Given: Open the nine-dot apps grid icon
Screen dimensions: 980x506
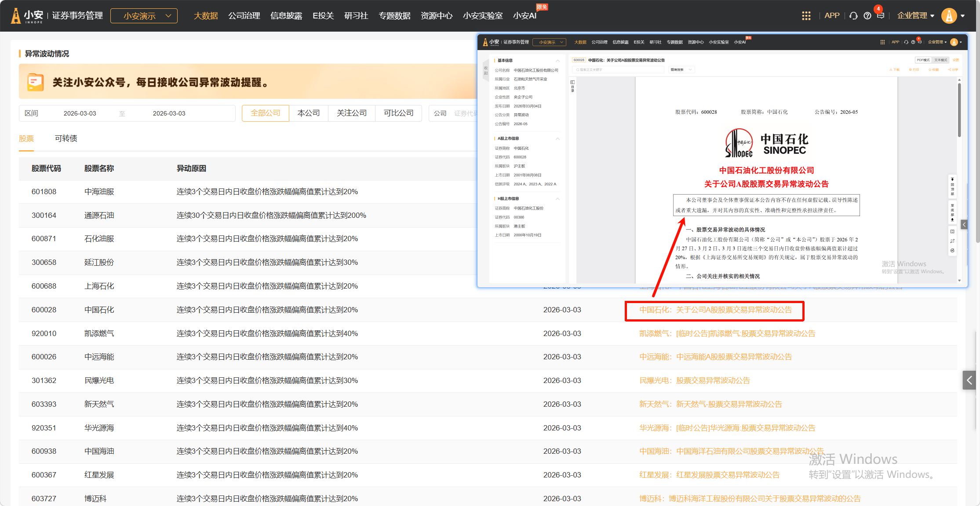Looking at the screenshot, I should point(806,16).
